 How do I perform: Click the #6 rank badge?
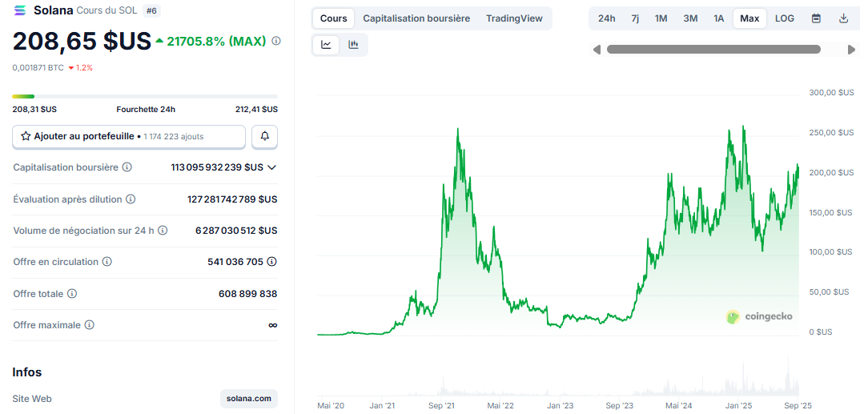tap(151, 10)
